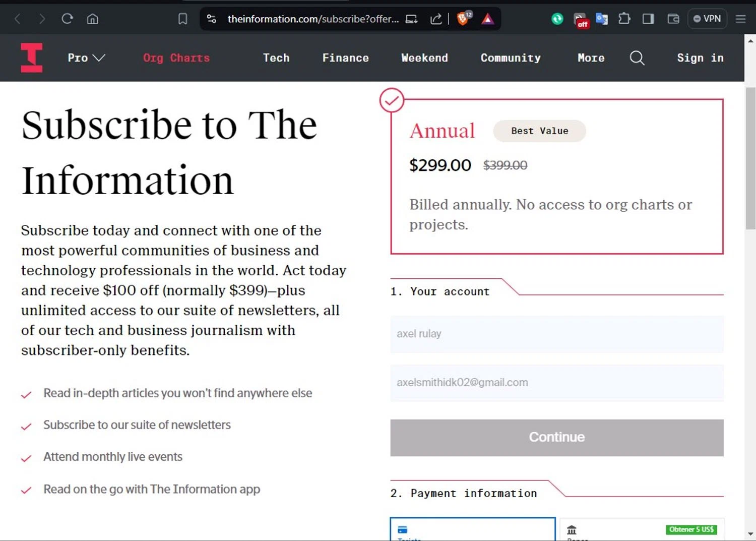The image size is (756, 541).
Task: Toggle the browser sidebar panel icon
Action: coord(648,19)
